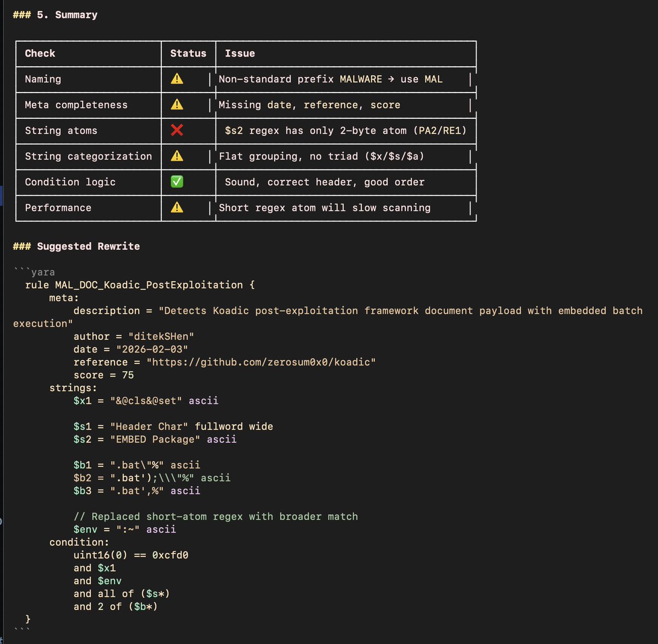Screen dimensions: 658x644
Task: Click the warning icon for String categorization
Action: coord(177,156)
